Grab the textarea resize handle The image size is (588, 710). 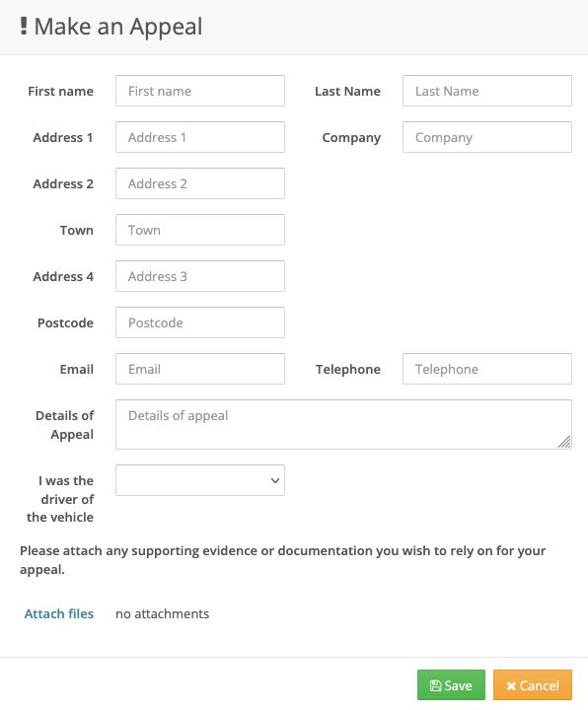coord(564,442)
